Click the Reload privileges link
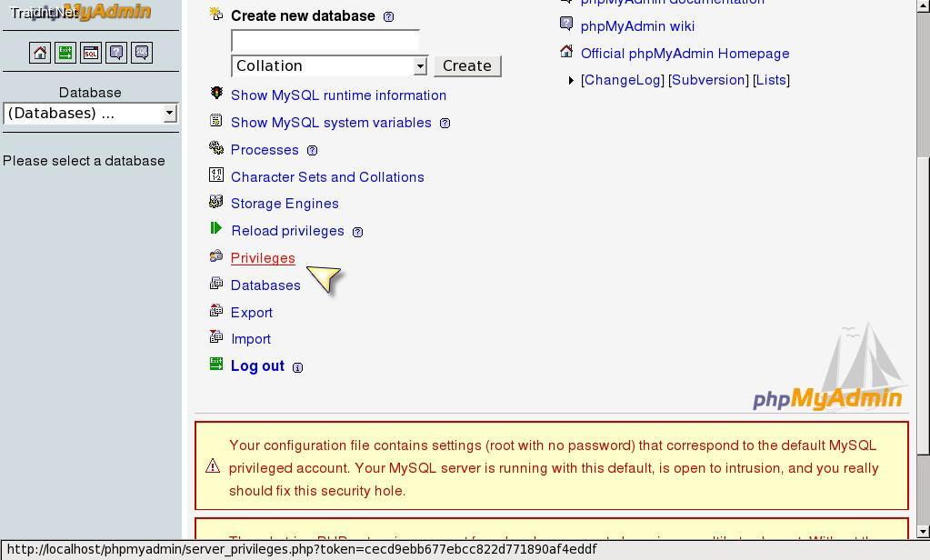The width and height of the screenshot is (930, 560). coord(287,231)
